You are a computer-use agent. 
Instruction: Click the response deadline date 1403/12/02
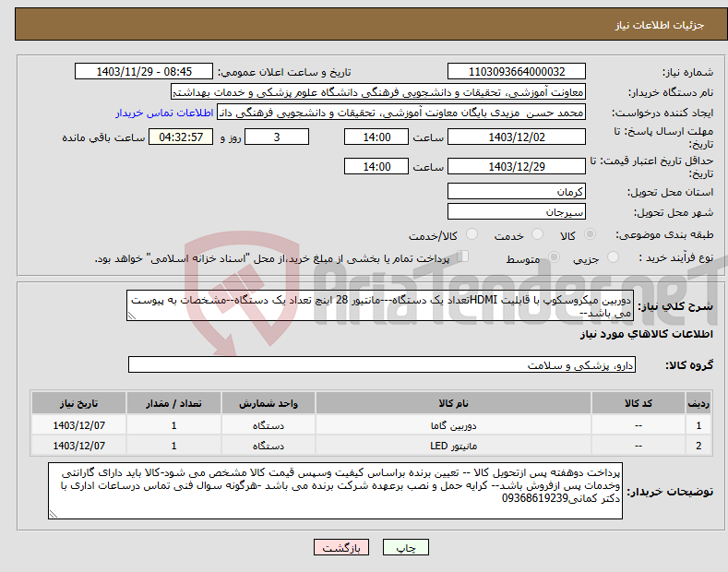(x=517, y=137)
